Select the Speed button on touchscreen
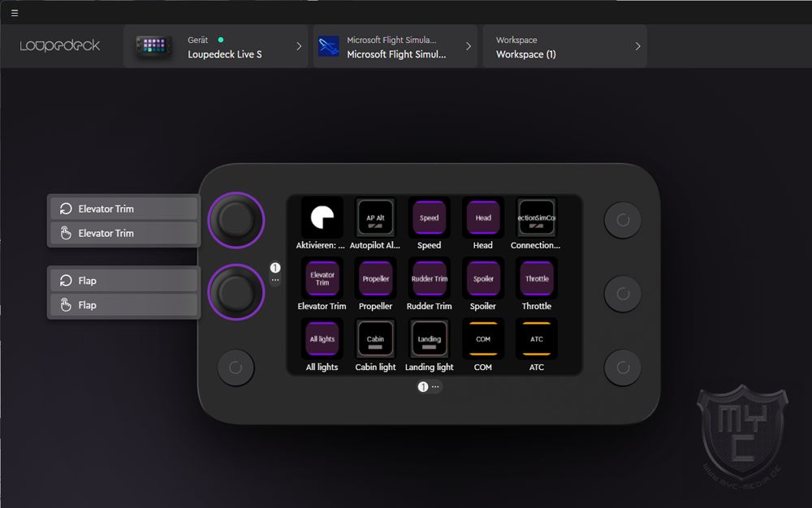This screenshot has height=508, width=812. [x=429, y=217]
